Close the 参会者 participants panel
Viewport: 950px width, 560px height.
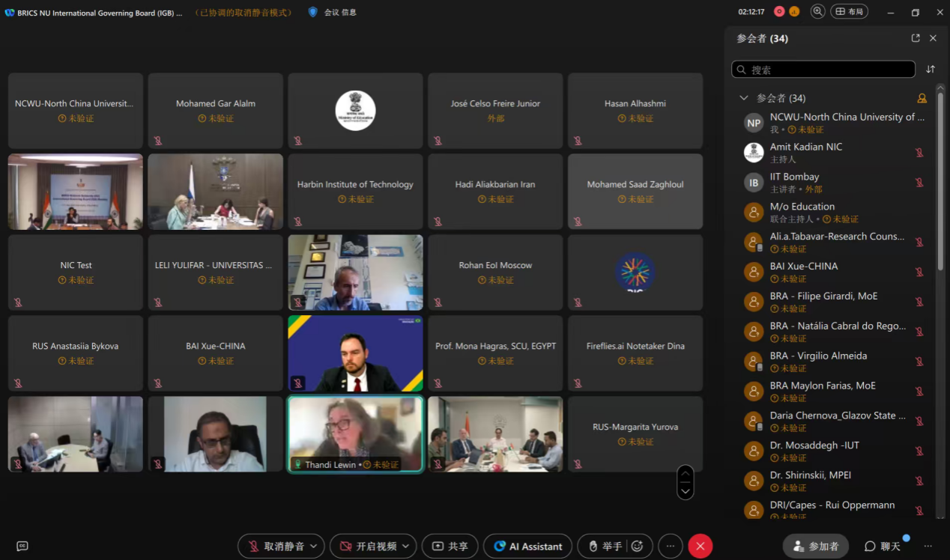[x=933, y=38]
